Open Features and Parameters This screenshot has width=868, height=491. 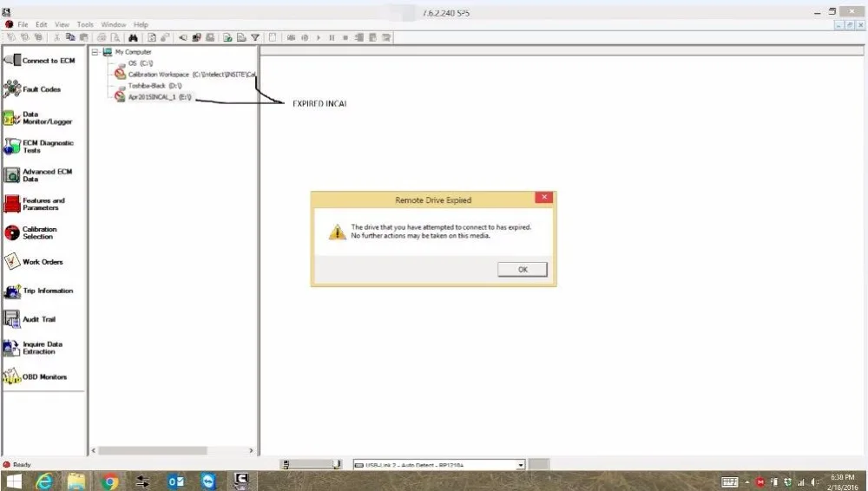[35, 204]
